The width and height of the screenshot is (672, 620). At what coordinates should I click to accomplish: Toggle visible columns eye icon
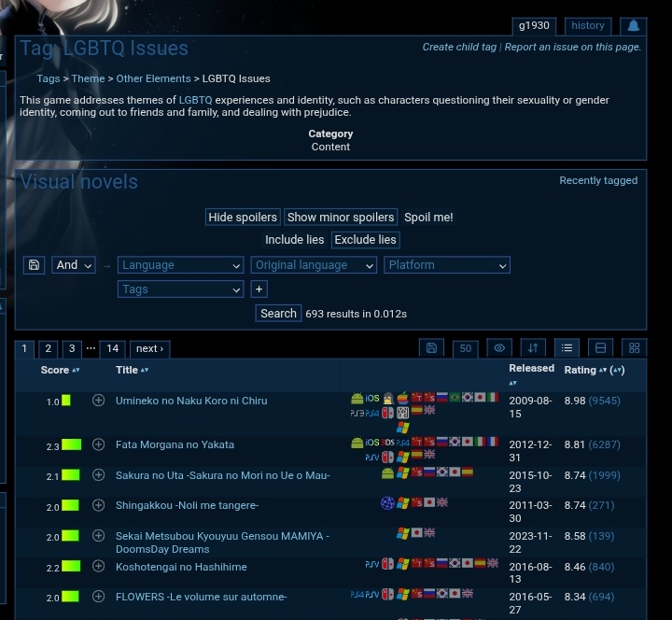click(x=499, y=347)
